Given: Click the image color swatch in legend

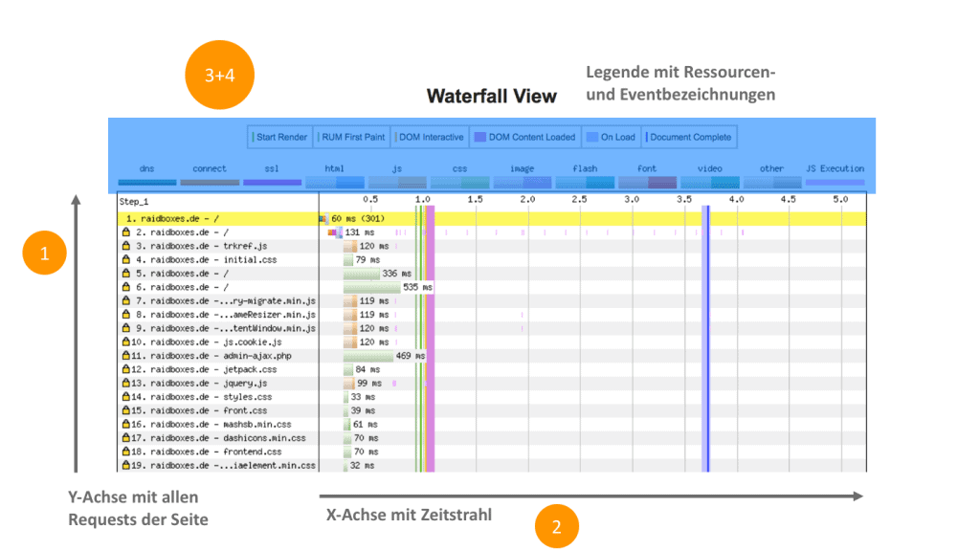Looking at the screenshot, I should coord(522,183).
